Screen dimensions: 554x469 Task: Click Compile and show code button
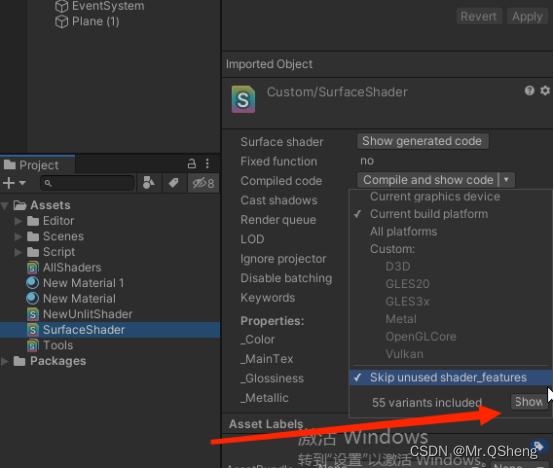pyautogui.click(x=428, y=180)
